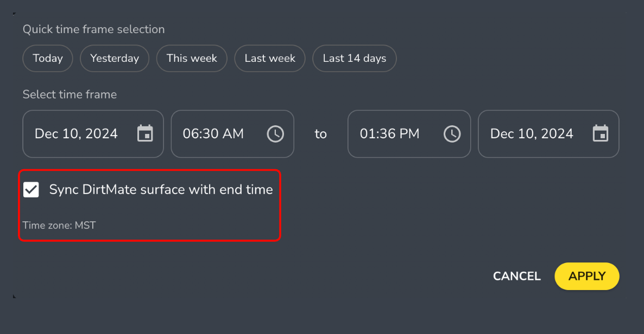Click the 'Select time frame' heading
This screenshot has width=644, height=334.
click(x=70, y=94)
